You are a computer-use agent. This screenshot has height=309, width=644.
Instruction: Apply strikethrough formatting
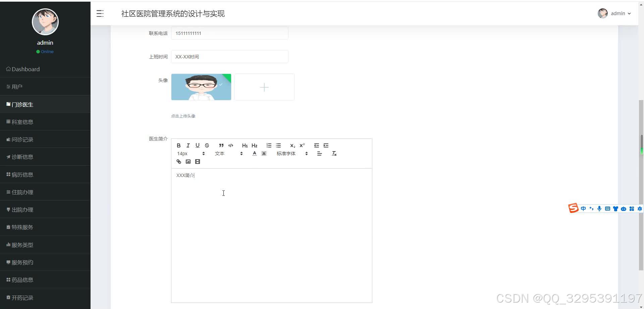tap(207, 145)
